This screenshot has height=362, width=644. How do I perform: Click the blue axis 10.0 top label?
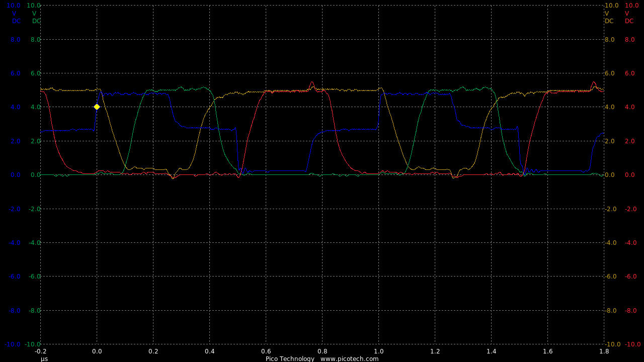[14, 6]
